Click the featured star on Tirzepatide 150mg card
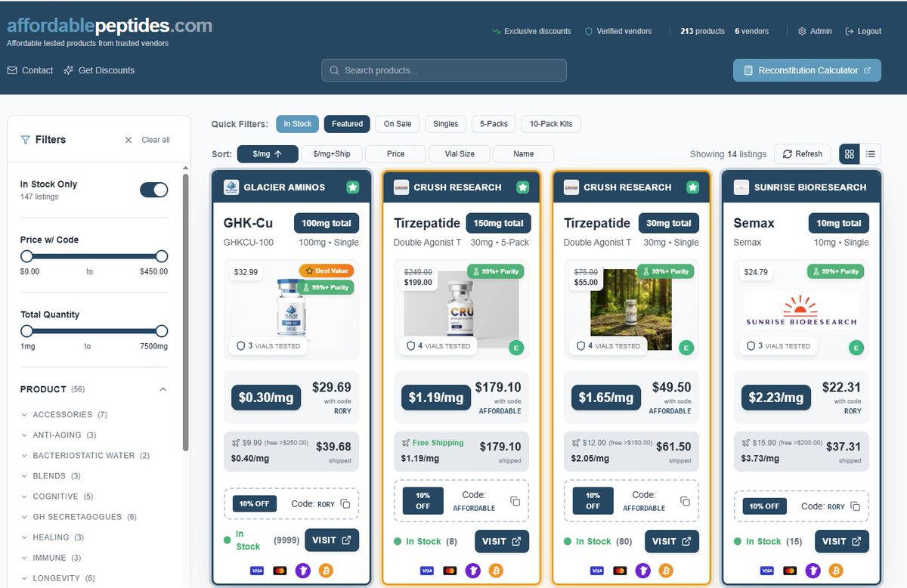This screenshot has height=588, width=907. pos(522,187)
